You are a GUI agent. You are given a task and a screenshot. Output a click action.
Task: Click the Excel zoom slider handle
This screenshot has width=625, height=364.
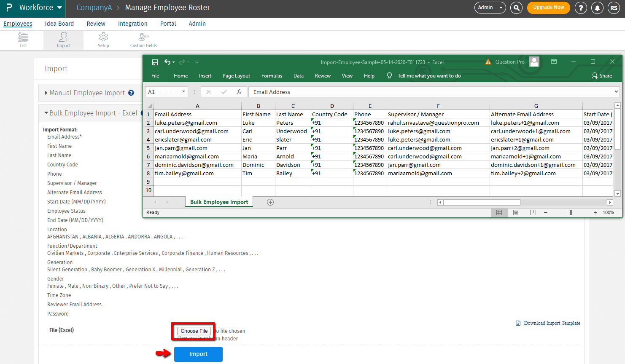tap(571, 213)
